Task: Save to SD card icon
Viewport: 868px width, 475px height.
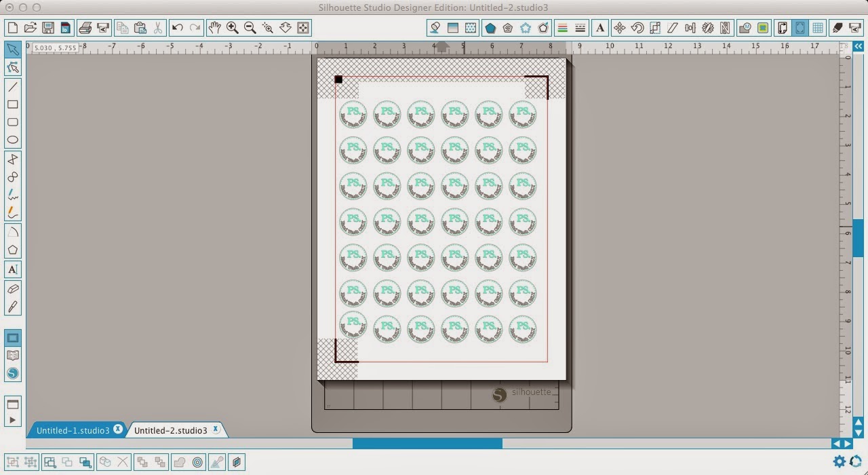Action: [x=65, y=28]
